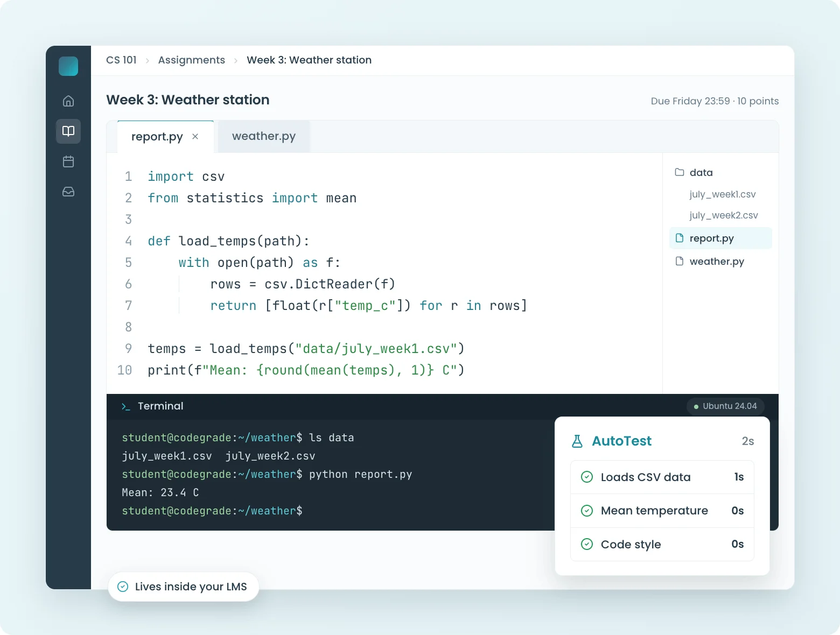840x635 pixels.
Task: Click the teal app logo in the sidebar
Action: click(x=68, y=66)
